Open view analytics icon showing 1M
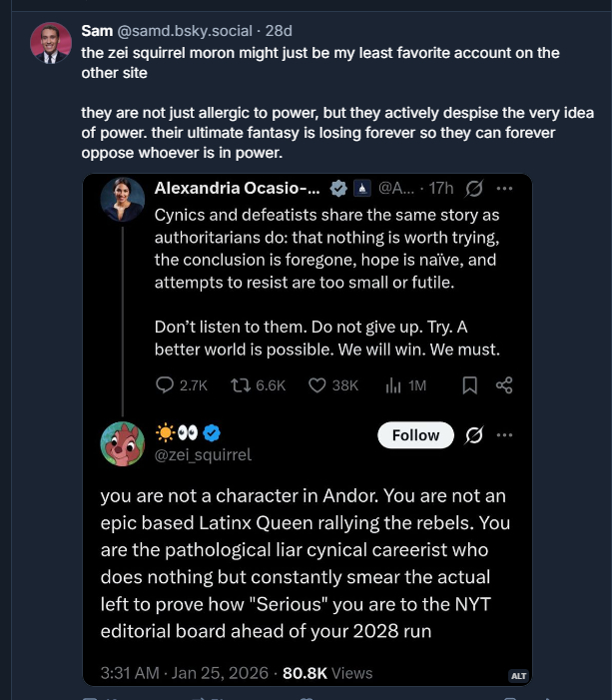 point(393,385)
